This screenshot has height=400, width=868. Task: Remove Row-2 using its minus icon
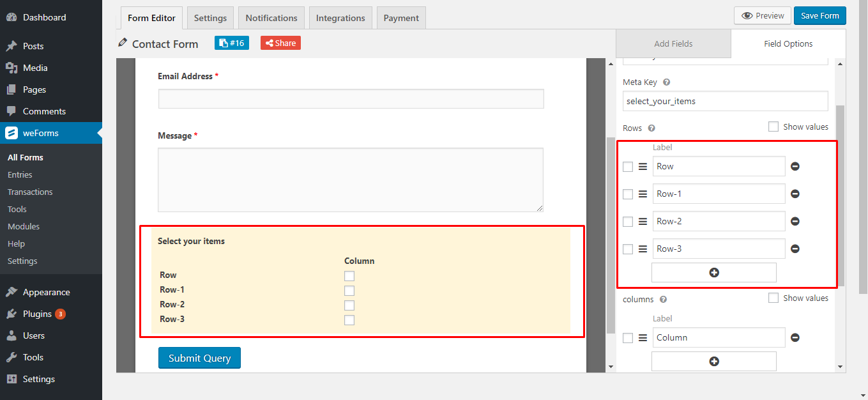tap(795, 221)
